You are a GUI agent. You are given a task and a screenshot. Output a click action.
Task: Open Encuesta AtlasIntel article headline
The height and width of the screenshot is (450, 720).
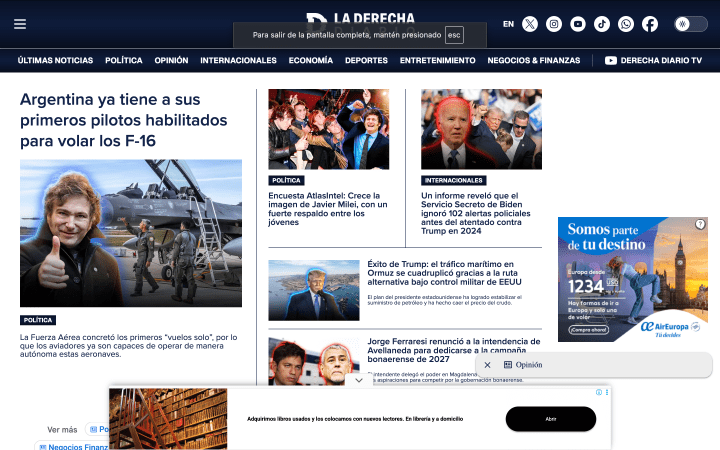click(328, 209)
